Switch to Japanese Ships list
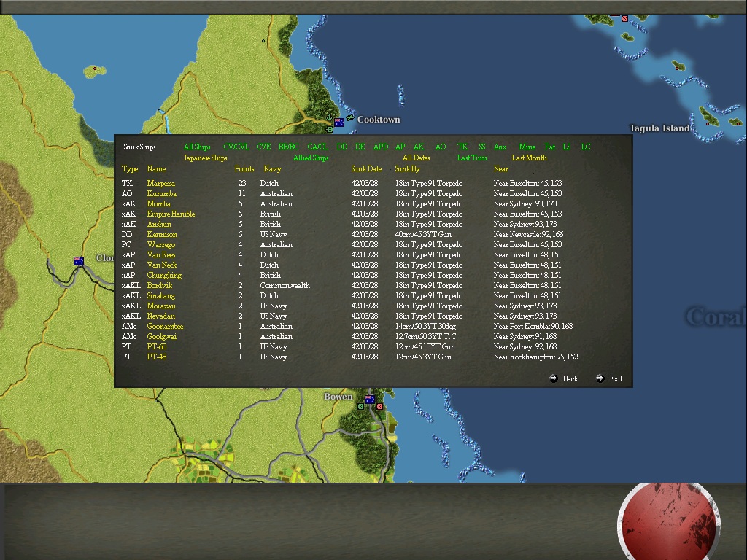Screen dimensions: 747x560 205,157
